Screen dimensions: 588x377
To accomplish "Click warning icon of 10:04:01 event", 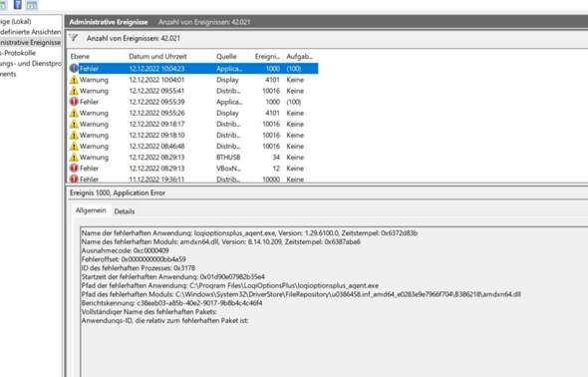I will coord(74,80).
